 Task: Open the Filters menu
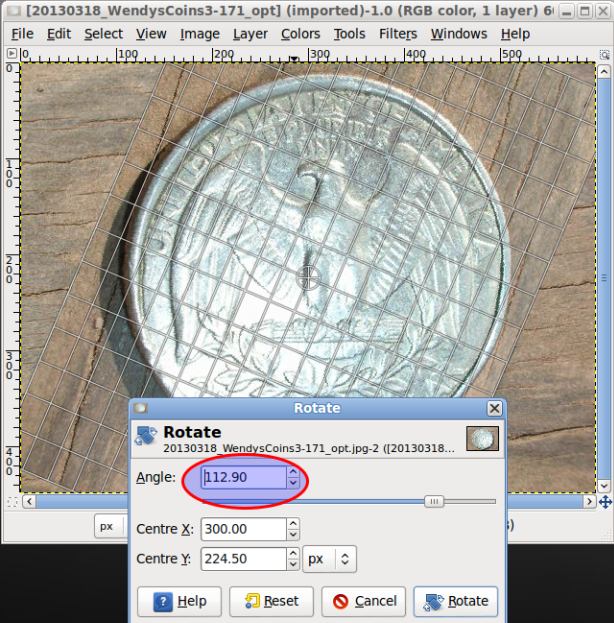click(398, 34)
